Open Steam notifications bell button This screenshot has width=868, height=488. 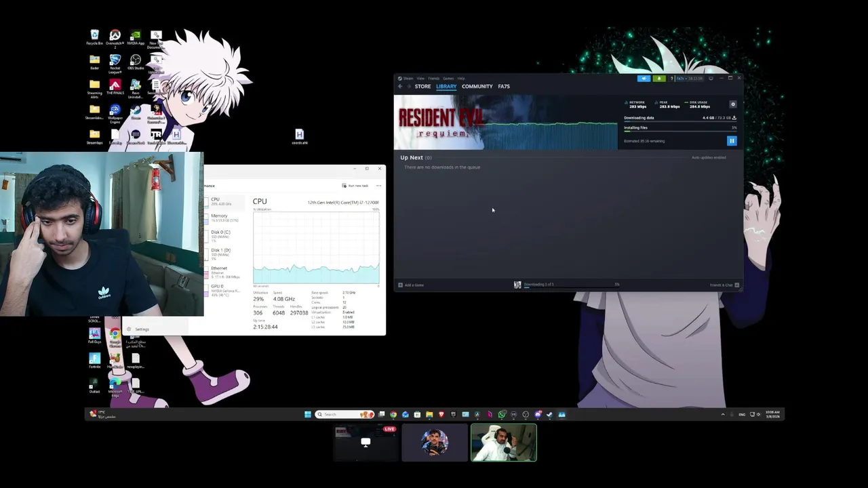tap(659, 79)
